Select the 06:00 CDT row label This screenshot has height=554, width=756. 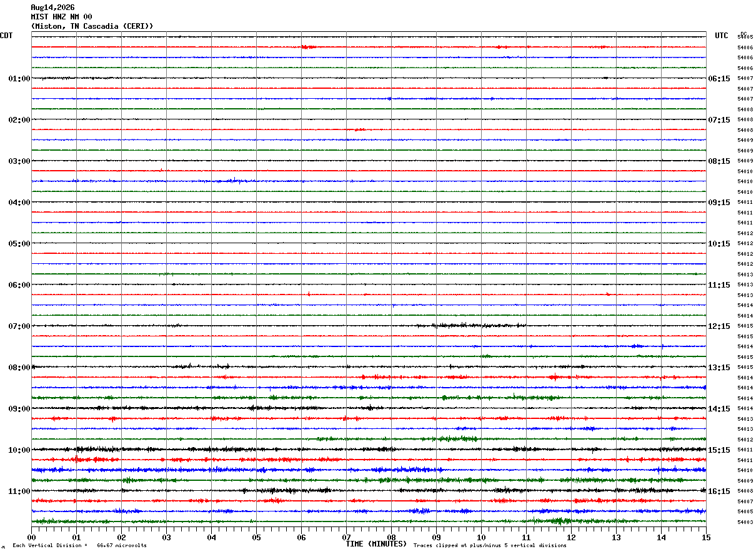click(19, 285)
